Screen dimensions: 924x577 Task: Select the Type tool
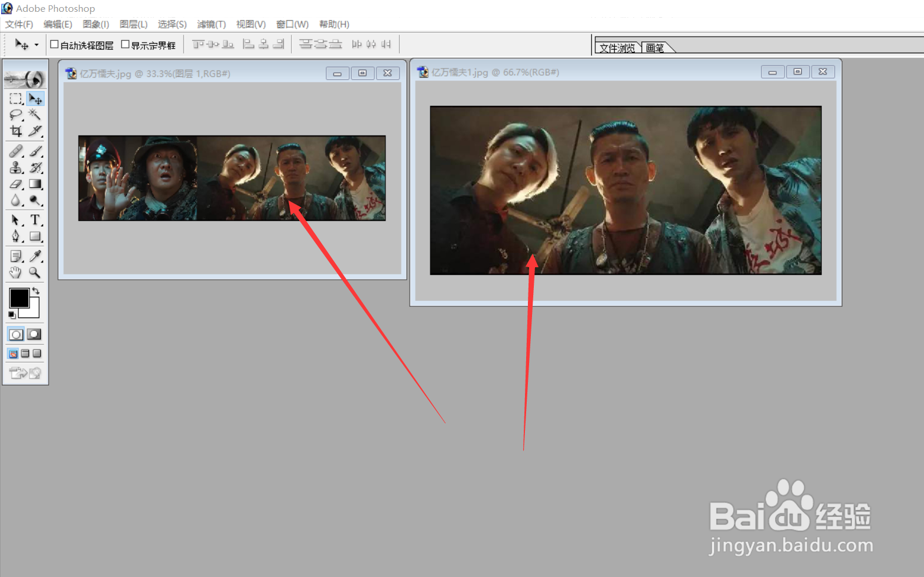[35, 221]
